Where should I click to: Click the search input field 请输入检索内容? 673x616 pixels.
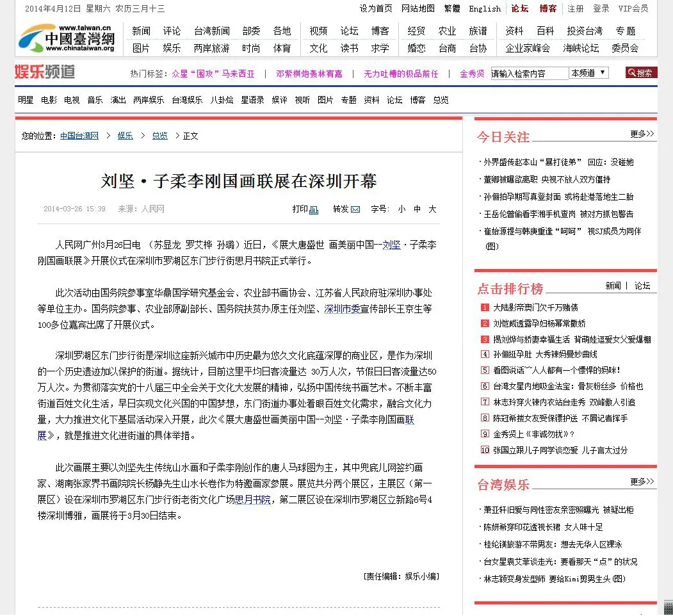530,74
